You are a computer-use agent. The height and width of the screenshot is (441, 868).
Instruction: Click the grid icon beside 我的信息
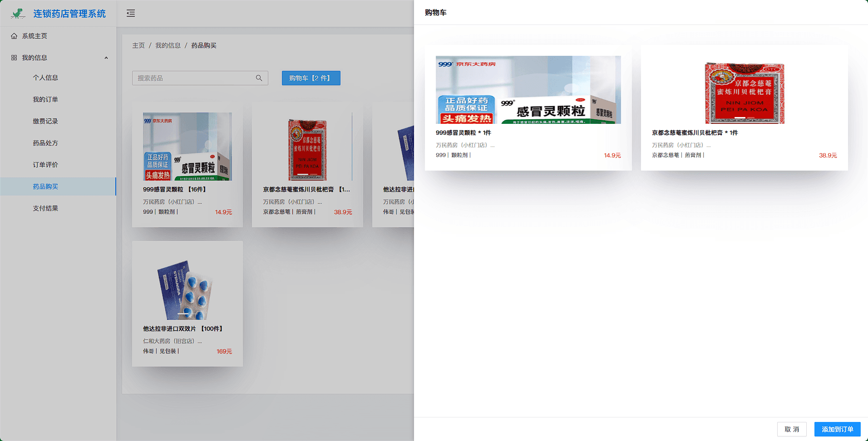14,58
